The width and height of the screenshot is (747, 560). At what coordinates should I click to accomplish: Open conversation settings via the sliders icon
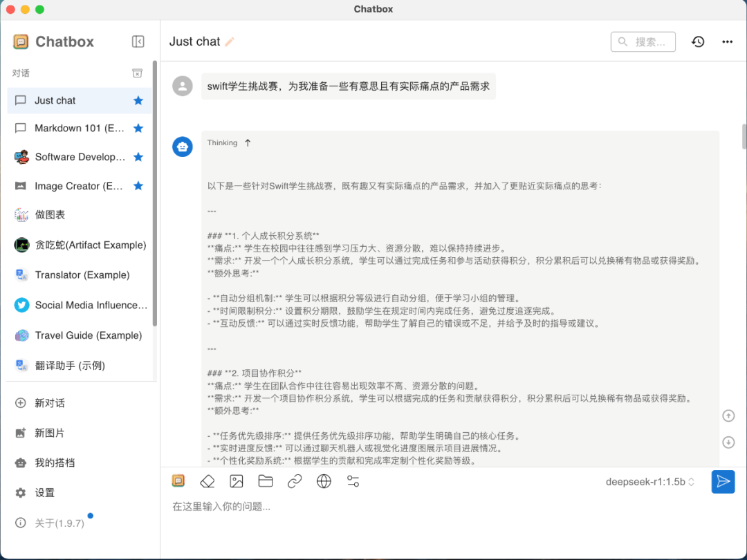352,480
